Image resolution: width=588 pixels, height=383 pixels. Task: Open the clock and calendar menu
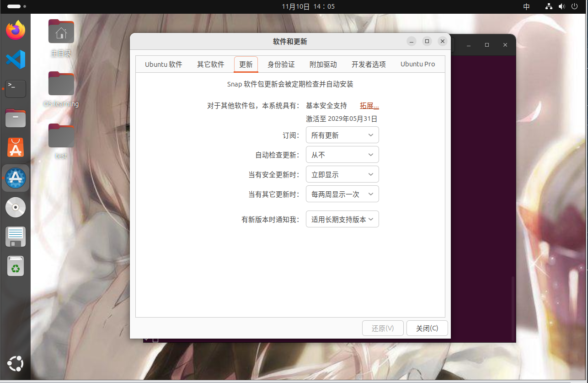pos(309,6)
